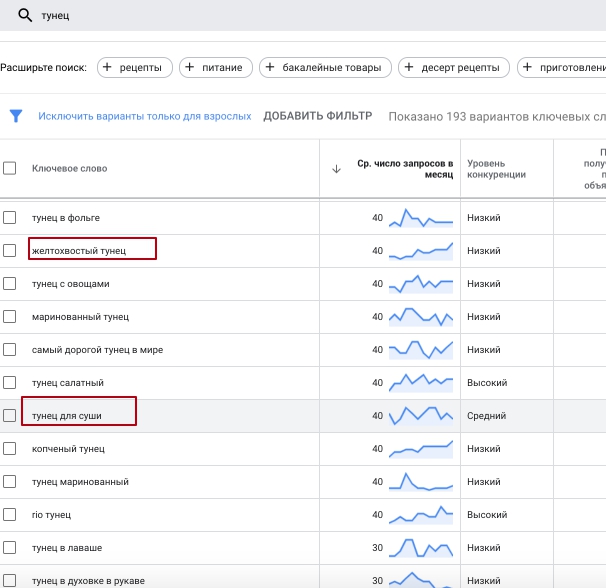
Task: Click the plus icon on десерт рецепты chip
Action: [x=409, y=67]
